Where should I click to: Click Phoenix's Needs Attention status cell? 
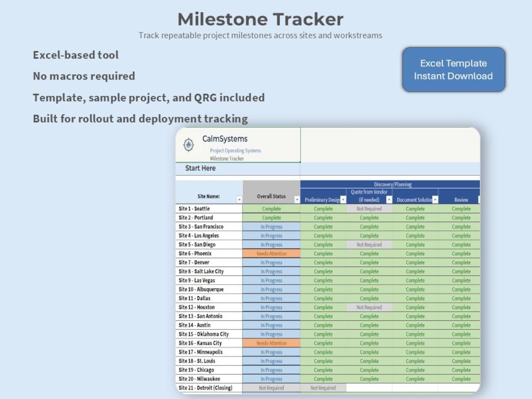(271, 254)
